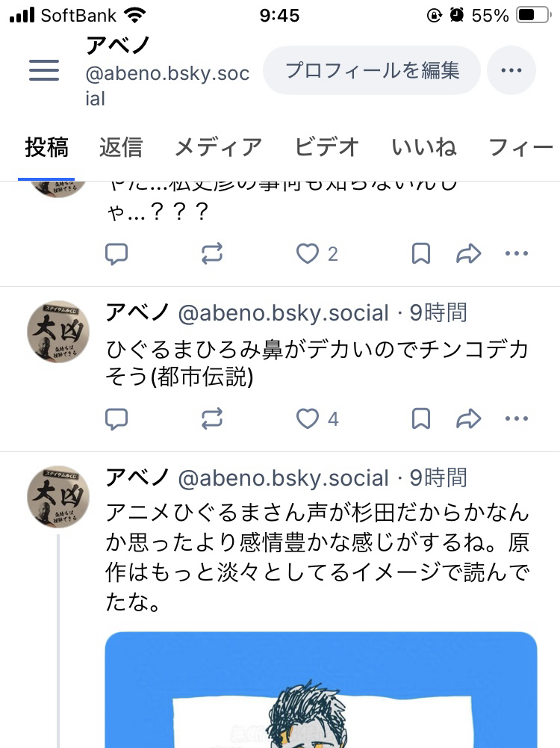Viewport: 560px width, 748px height.
Task: Select the 投稿 tab
Action: click(x=46, y=147)
